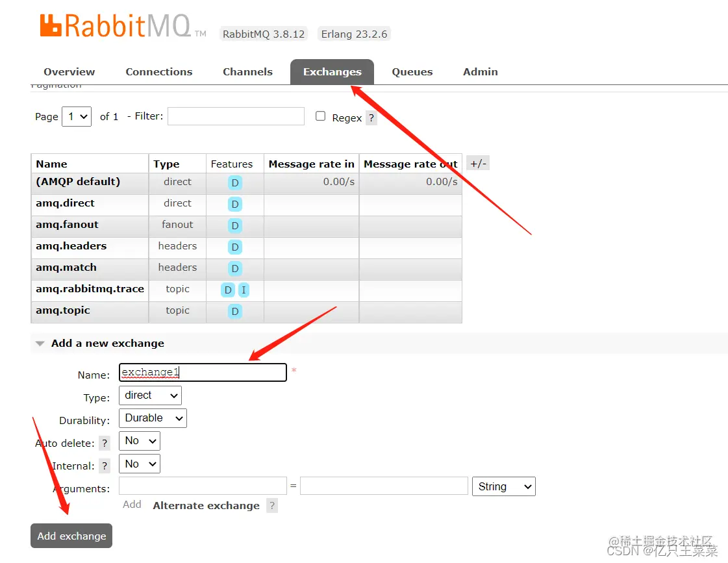Open the Regex help question mark

(371, 118)
